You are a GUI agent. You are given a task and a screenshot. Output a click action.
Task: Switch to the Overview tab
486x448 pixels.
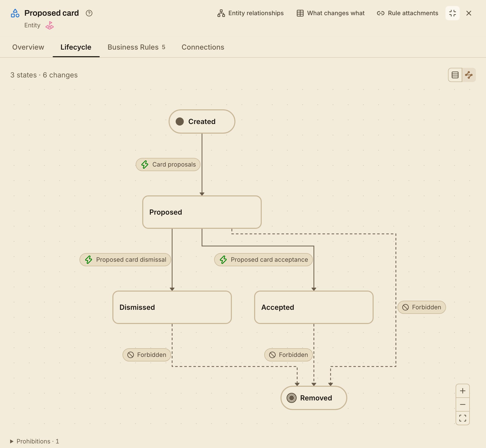28,47
